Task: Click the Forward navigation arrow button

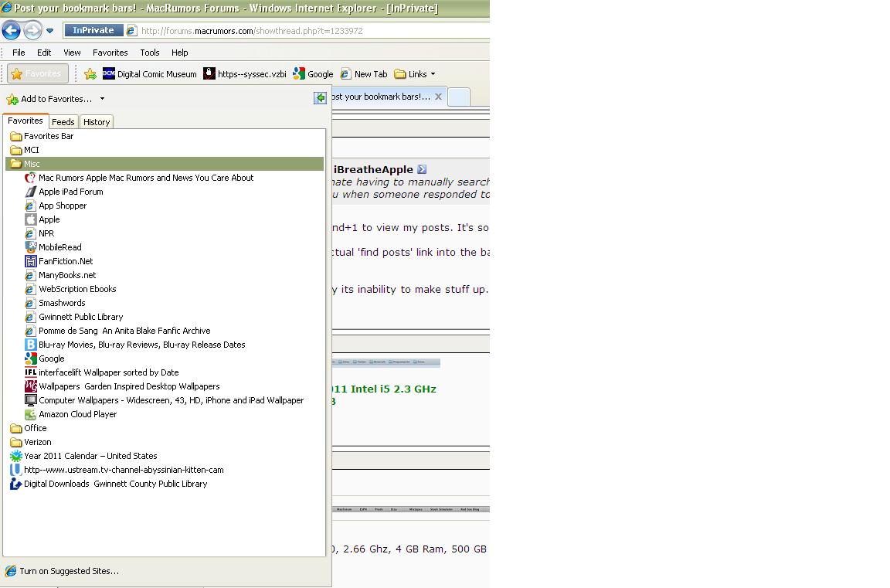Action: 33,30
